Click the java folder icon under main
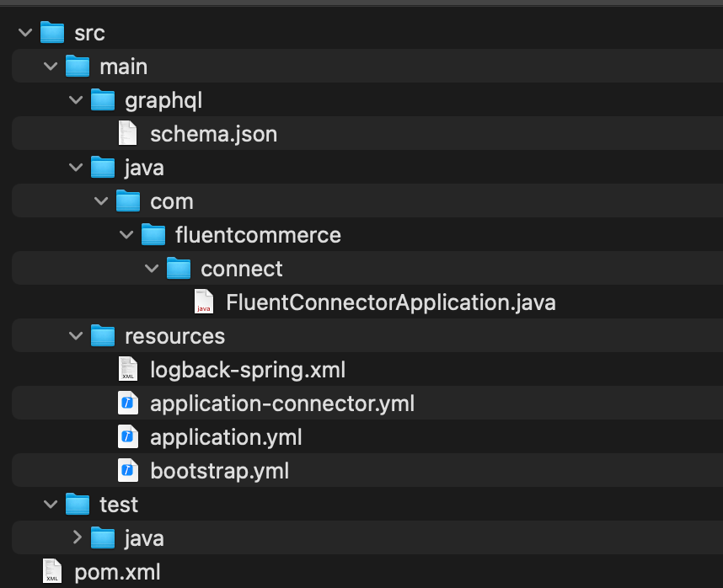 point(103,167)
